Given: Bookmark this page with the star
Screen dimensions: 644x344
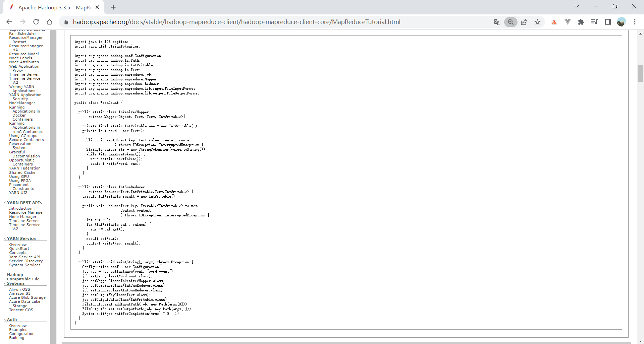Looking at the screenshot, I should point(538,22).
